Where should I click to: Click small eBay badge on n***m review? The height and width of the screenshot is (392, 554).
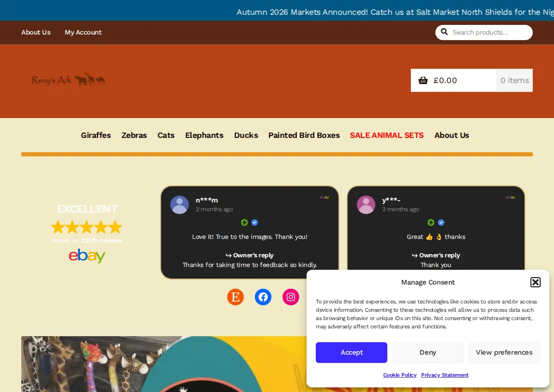click(325, 197)
